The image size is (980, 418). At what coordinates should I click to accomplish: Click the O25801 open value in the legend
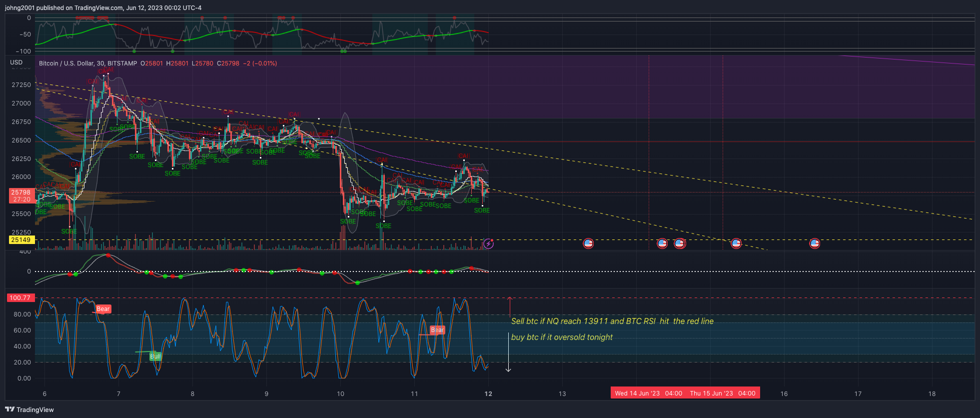point(152,63)
